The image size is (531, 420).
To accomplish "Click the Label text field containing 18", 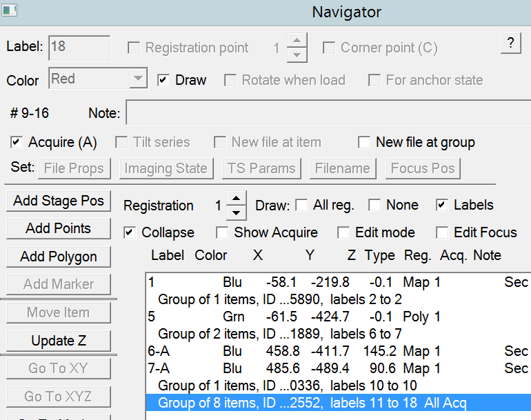I will [79, 48].
